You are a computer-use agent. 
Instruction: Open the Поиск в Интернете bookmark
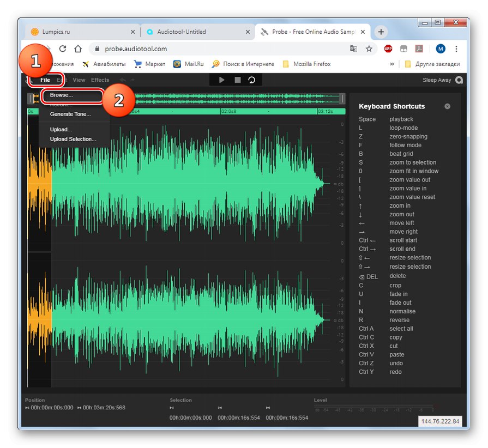click(x=243, y=64)
